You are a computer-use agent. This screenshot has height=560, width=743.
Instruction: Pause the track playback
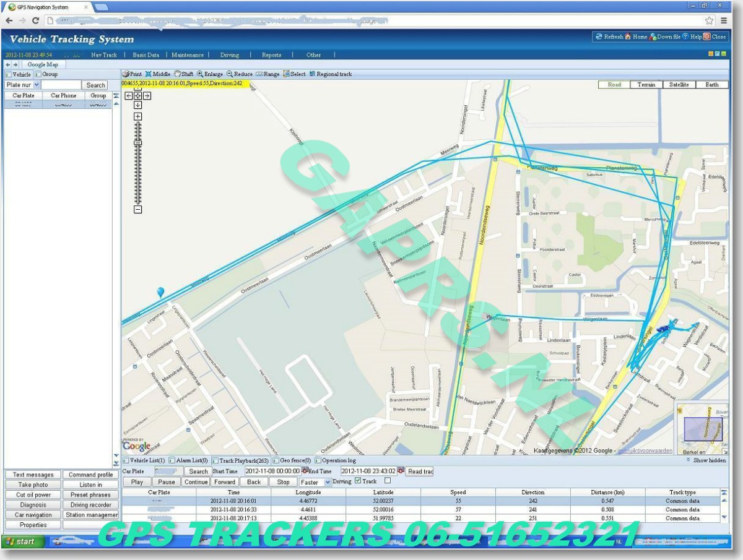[x=167, y=482]
